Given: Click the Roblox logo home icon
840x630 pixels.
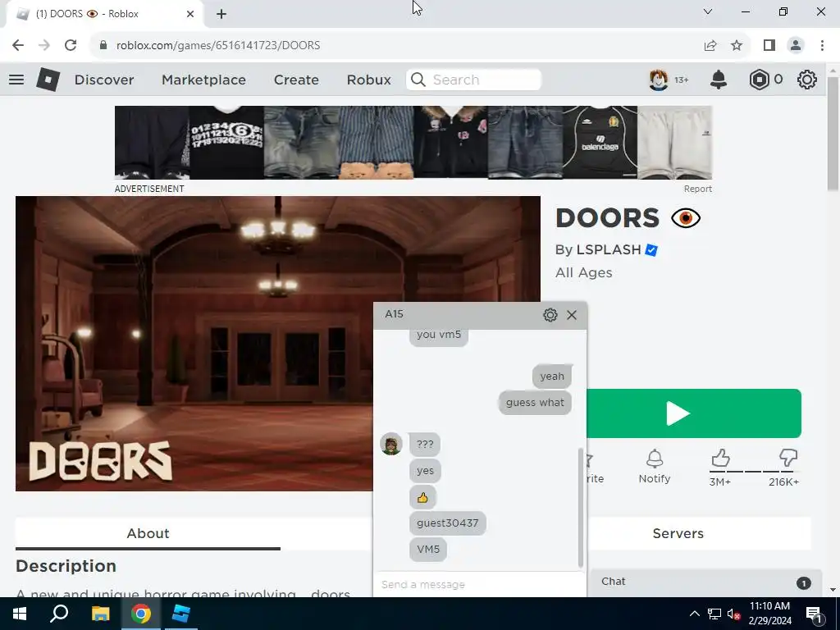Looking at the screenshot, I should [x=48, y=80].
